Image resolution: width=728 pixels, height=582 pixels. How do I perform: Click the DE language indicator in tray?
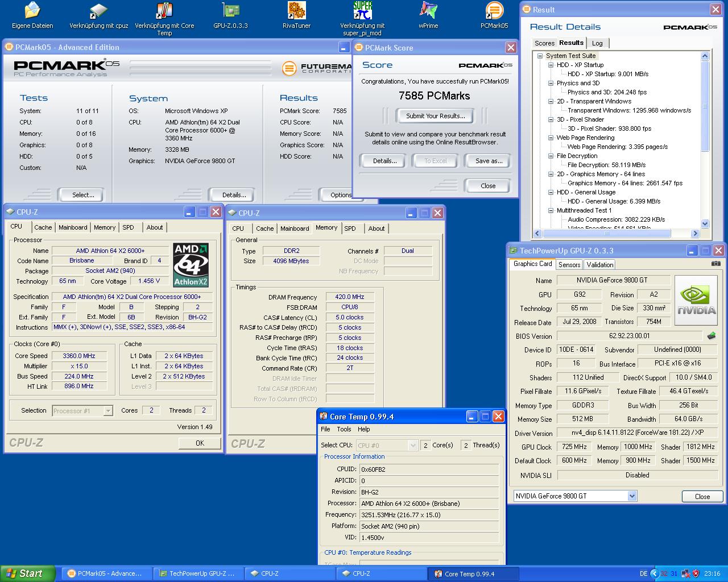pos(643,573)
